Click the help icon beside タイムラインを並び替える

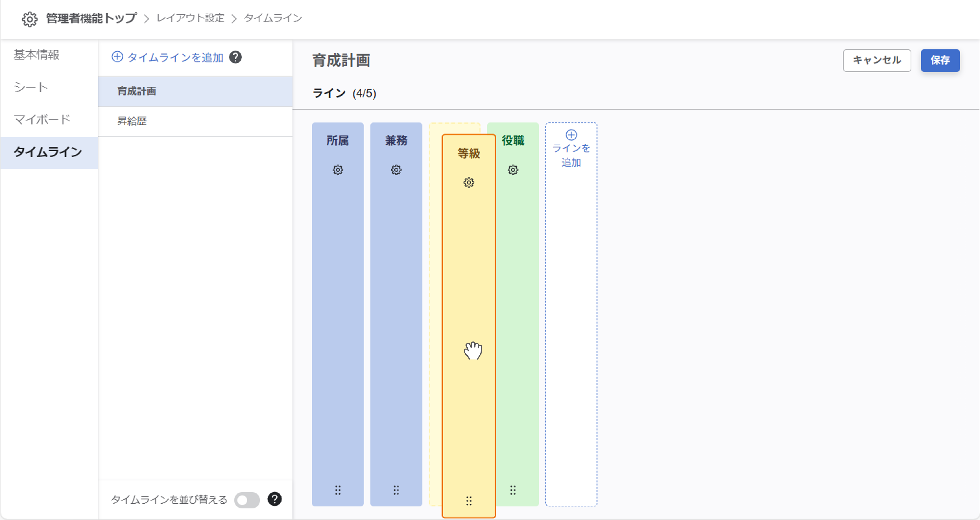[x=275, y=500]
